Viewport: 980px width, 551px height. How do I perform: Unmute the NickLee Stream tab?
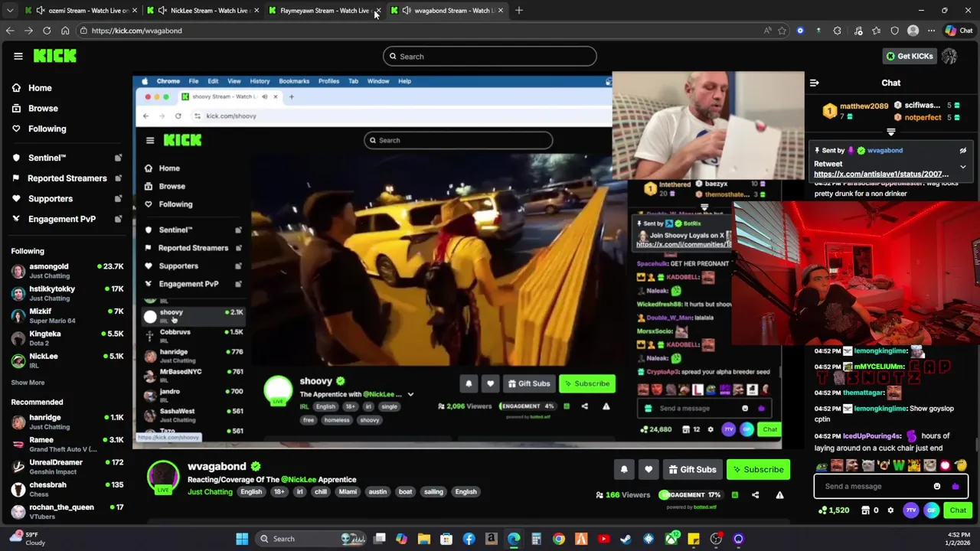[162, 11]
